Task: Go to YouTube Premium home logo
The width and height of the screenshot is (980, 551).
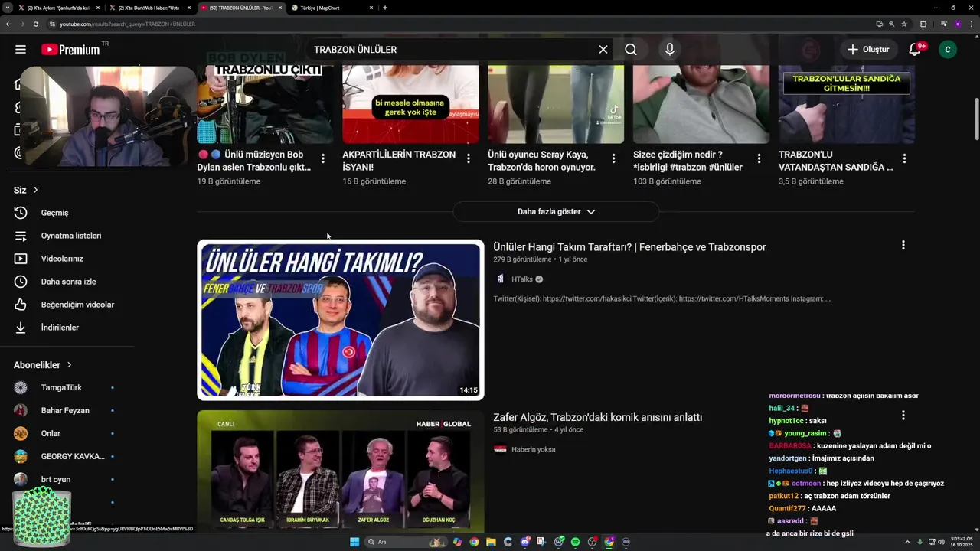Action: tap(70, 49)
